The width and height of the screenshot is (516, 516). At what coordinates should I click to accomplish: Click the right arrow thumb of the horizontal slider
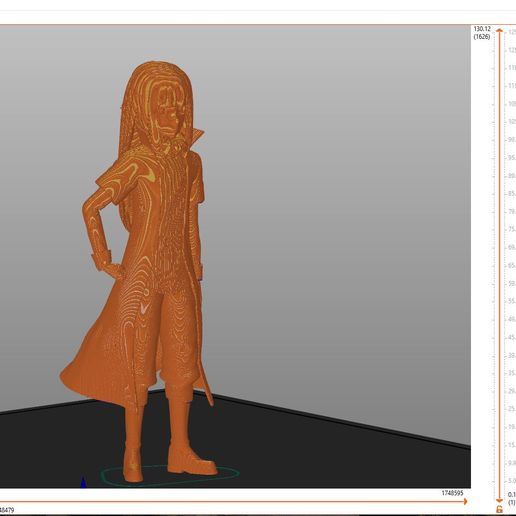(x=465, y=501)
